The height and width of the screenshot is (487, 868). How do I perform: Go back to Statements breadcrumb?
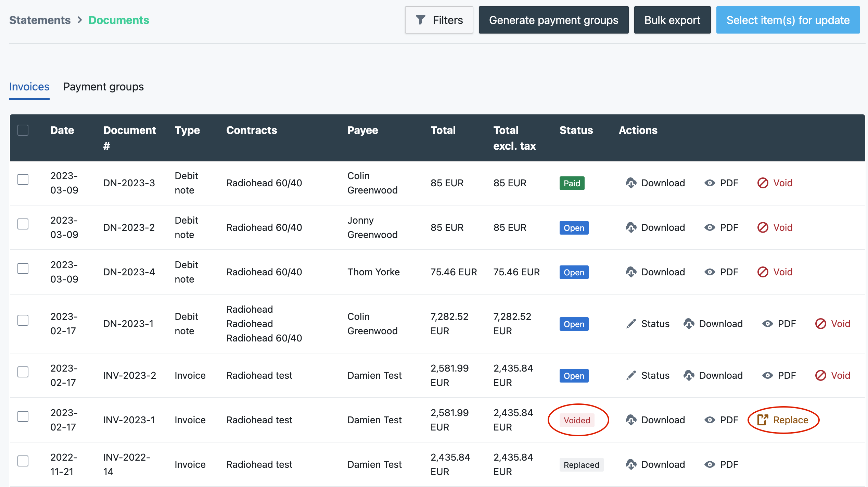[x=40, y=20]
